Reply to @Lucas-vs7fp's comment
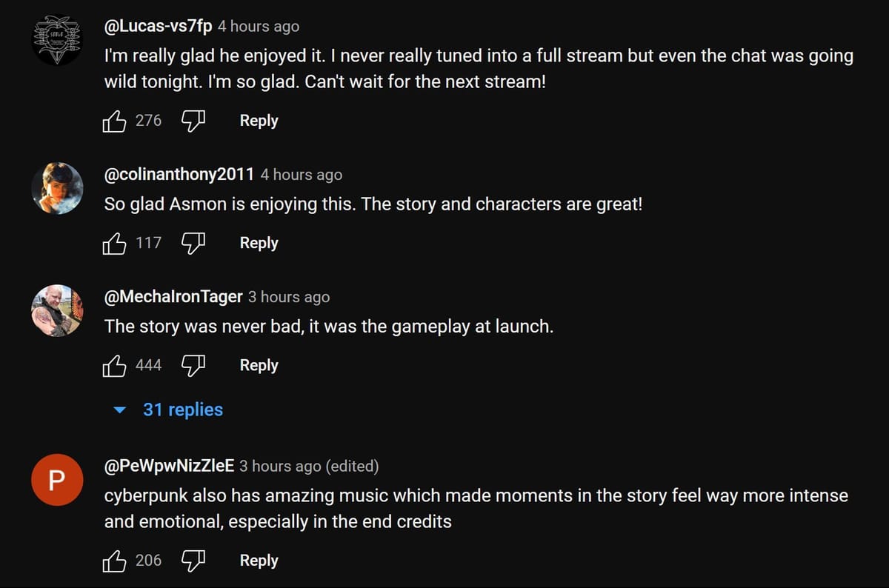Screen dimensions: 889x588 point(258,121)
